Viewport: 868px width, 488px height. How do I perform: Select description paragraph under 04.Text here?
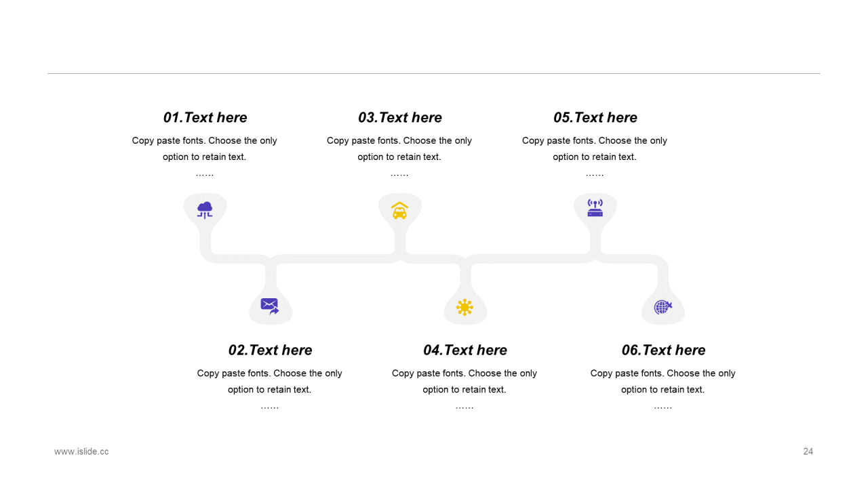[465, 390]
